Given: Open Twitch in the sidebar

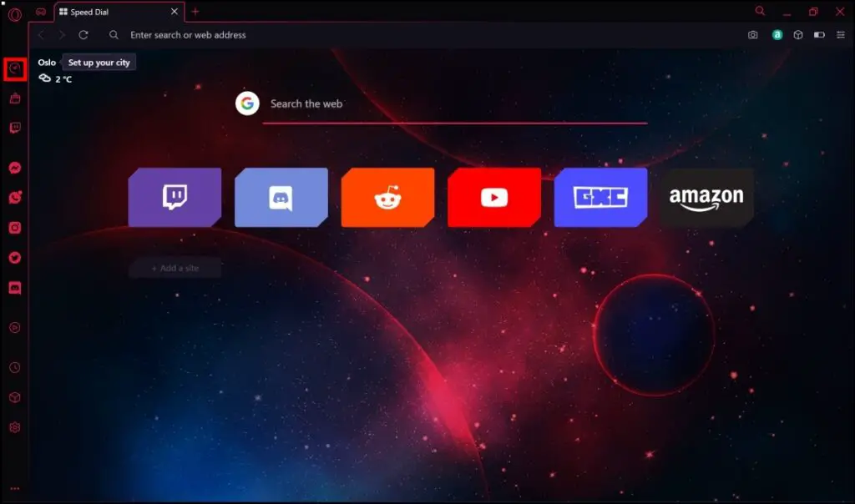Looking at the screenshot, I should click(15, 128).
